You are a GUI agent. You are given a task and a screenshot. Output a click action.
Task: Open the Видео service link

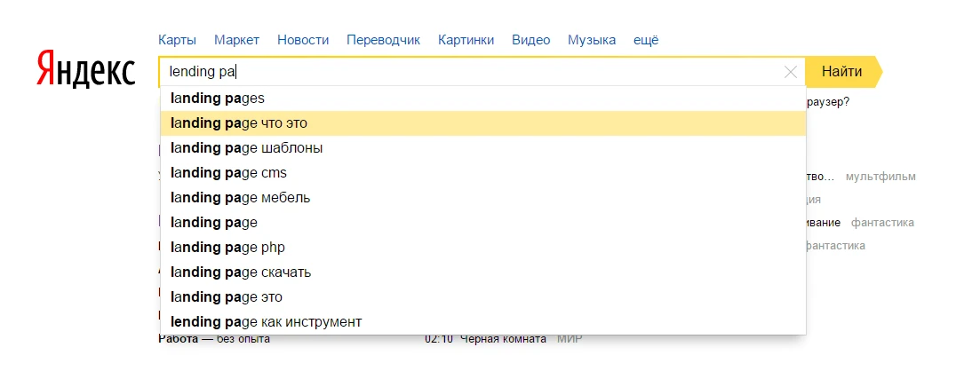[x=531, y=40]
